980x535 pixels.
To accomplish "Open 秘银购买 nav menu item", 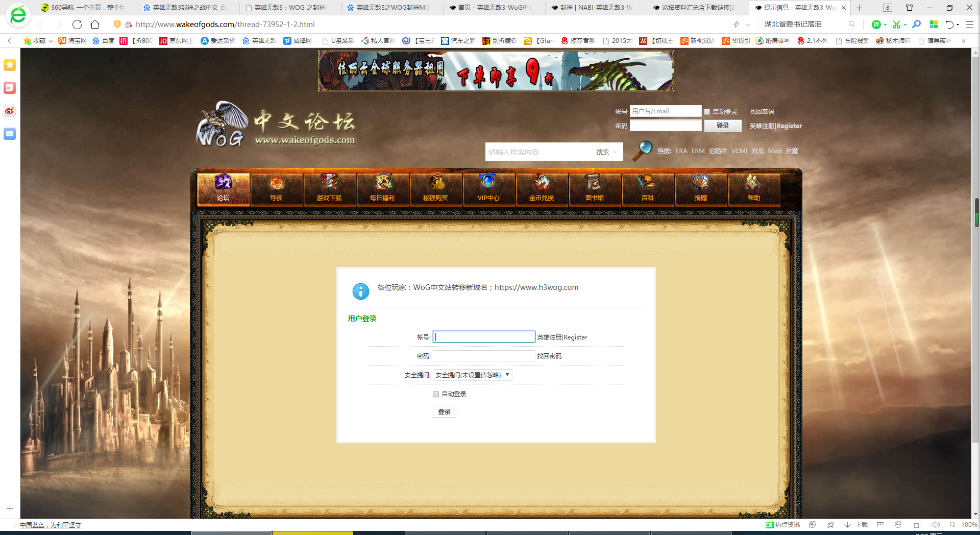I will [435, 189].
